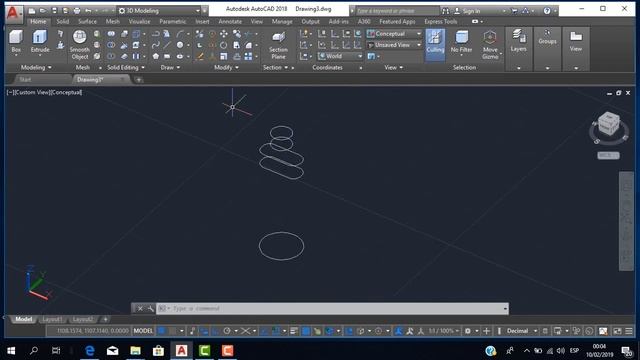
Task: Activate the Smooth Object tool
Action: coord(80,45)
